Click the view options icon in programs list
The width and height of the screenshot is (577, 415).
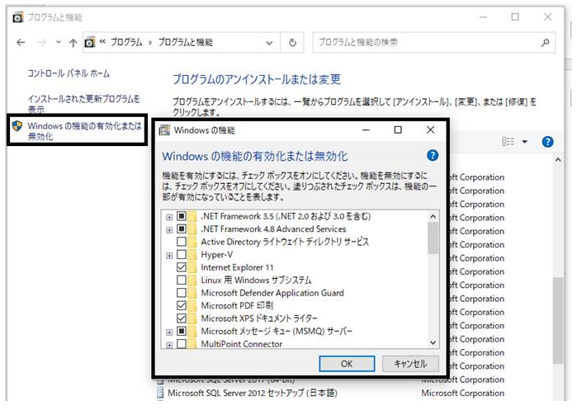(508, 142)
